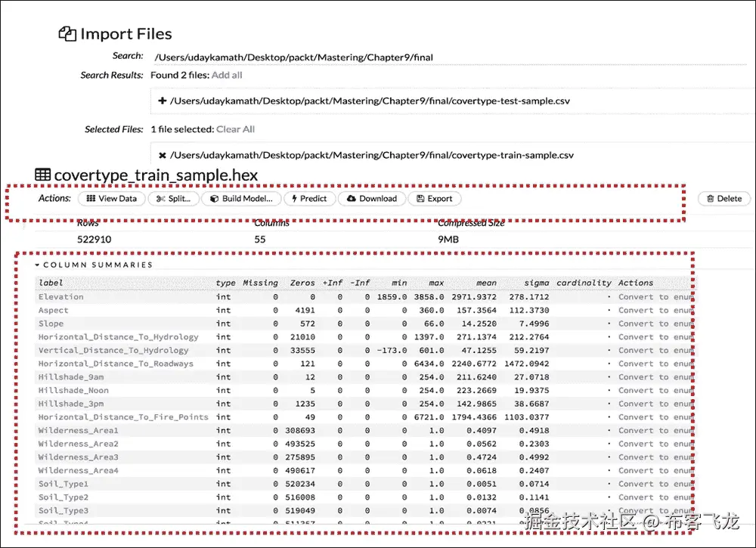Convert Horizontal_Distance_To_Hydrology to enum
This screenshot has width=756, height=548.
tap(655, 337)
